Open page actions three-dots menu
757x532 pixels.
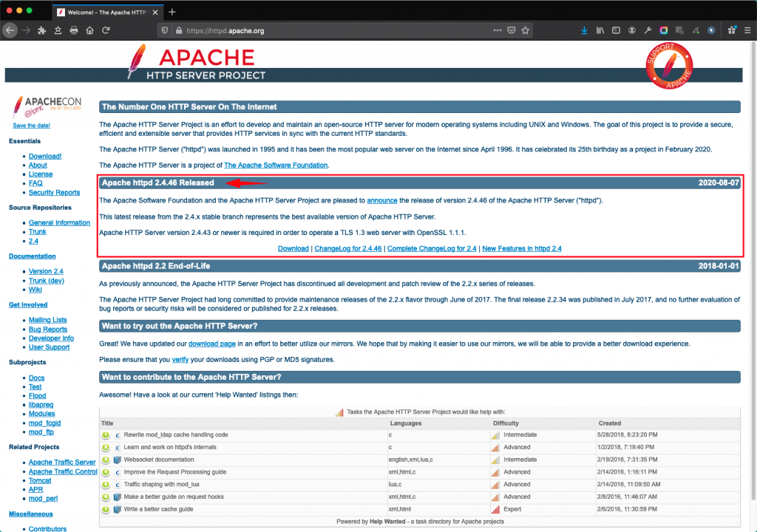click(498, 30)
